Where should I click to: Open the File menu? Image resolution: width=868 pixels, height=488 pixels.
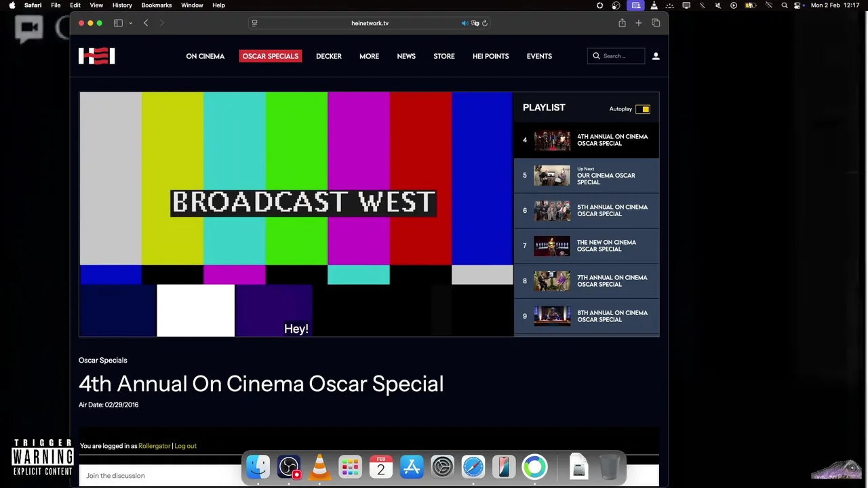tap(56, 5)
